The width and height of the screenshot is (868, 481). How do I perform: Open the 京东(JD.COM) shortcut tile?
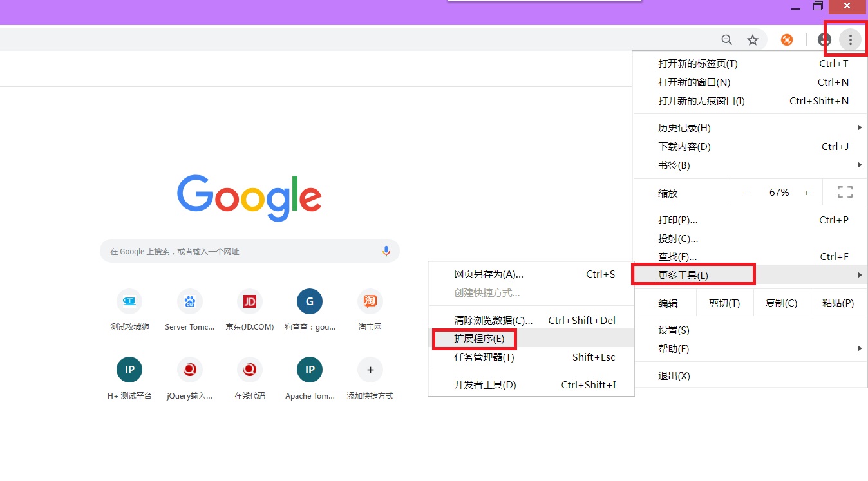(250, 310)
